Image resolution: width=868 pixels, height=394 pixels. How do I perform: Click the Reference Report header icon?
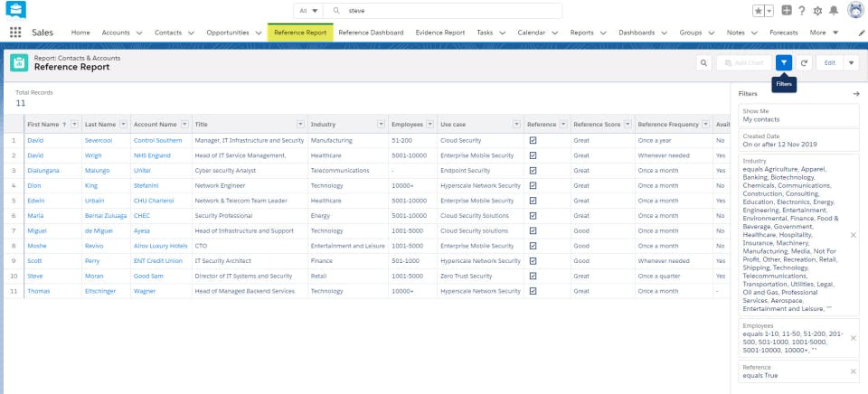(19, 63)
